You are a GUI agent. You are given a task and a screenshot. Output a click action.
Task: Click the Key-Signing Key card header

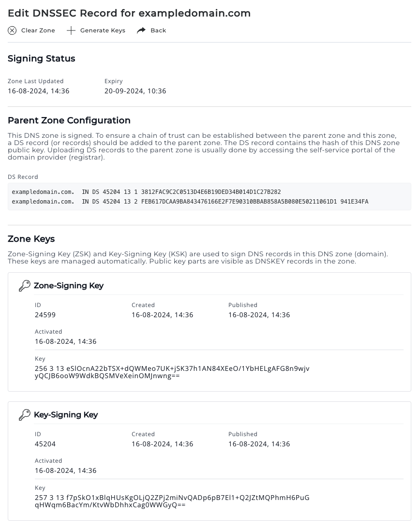(66, 414)
